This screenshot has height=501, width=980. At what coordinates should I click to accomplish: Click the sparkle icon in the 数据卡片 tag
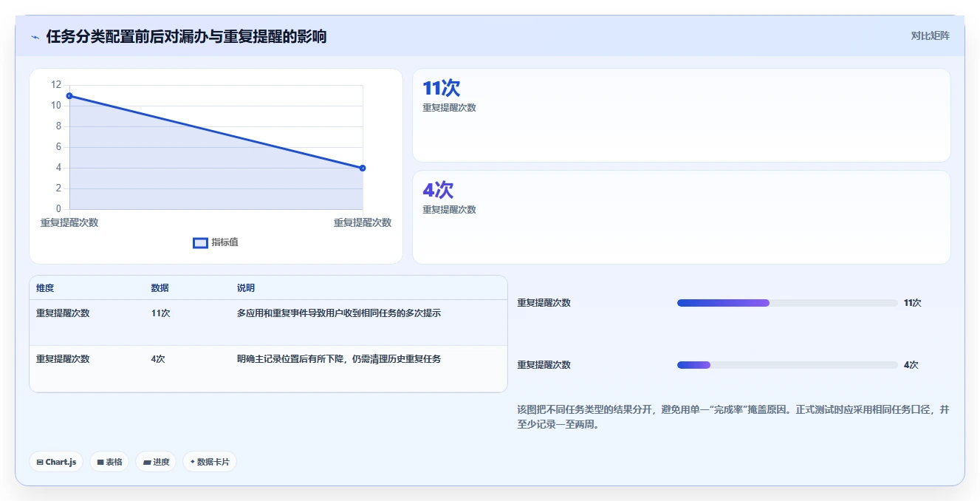point(193,462)
